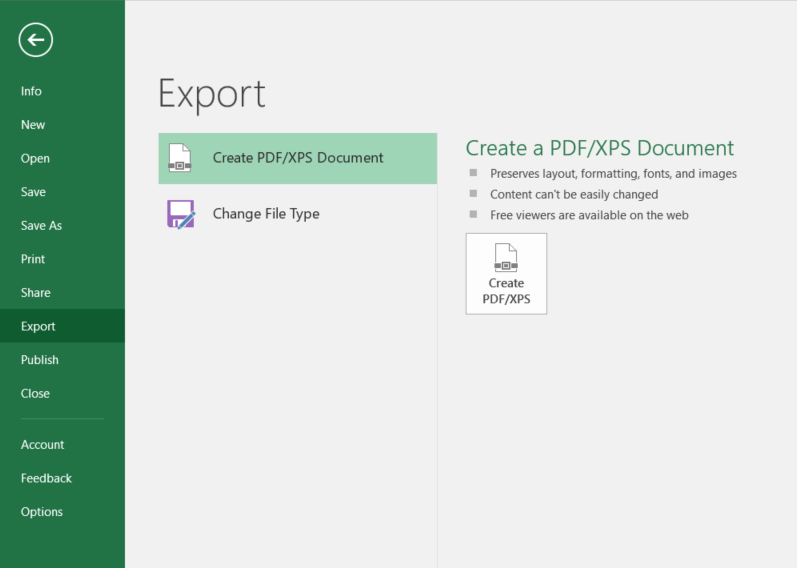Select the Export sidebar item
The height and width of the screenshot is (568, 797).
pos(63,326)
